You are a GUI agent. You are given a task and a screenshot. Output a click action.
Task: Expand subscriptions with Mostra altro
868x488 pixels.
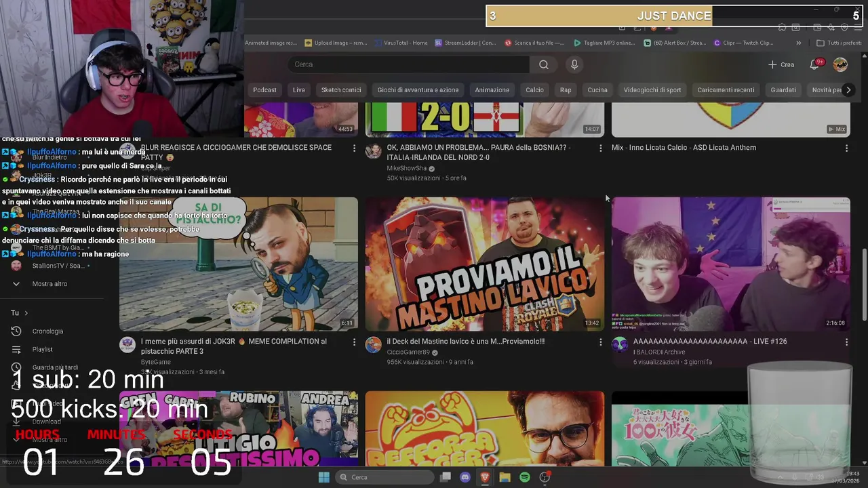[x=50, y=284]
